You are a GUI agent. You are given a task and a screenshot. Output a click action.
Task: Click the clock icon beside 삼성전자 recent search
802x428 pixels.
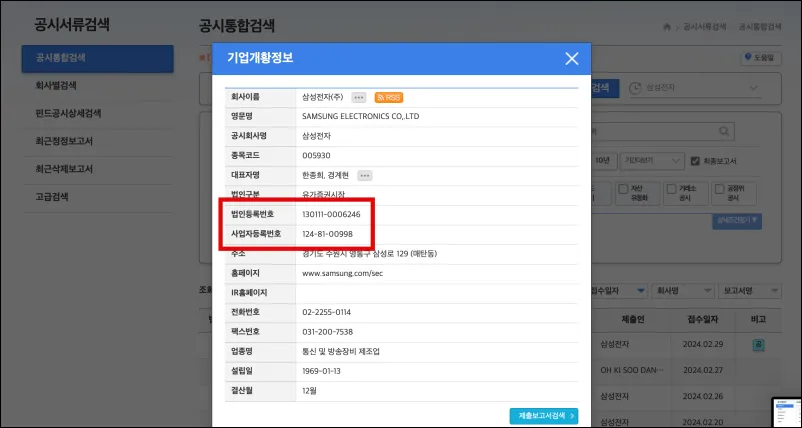pyautogui.click(x=634, y=88)
